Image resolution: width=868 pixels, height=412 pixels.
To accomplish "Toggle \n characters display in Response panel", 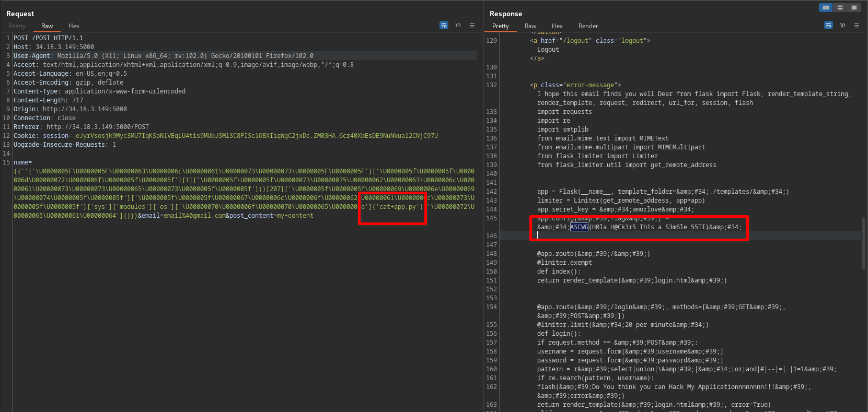I will point(842,25).
